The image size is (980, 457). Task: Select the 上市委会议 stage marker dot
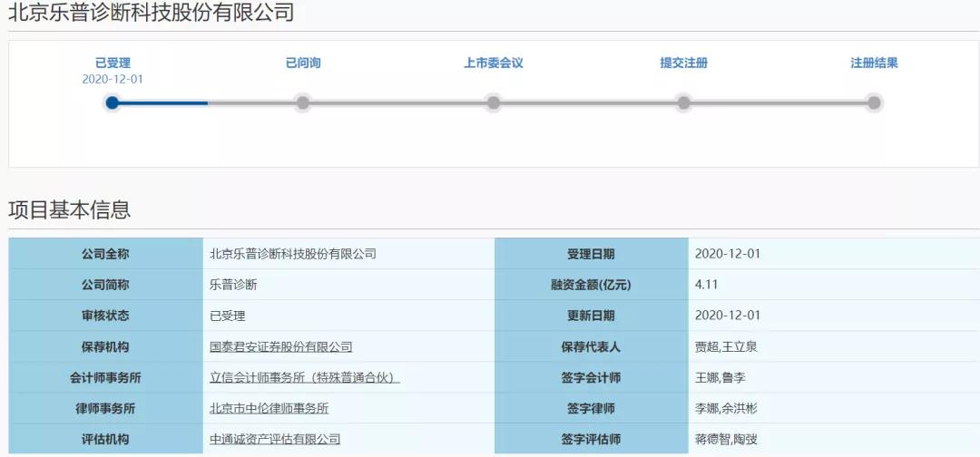493,102
